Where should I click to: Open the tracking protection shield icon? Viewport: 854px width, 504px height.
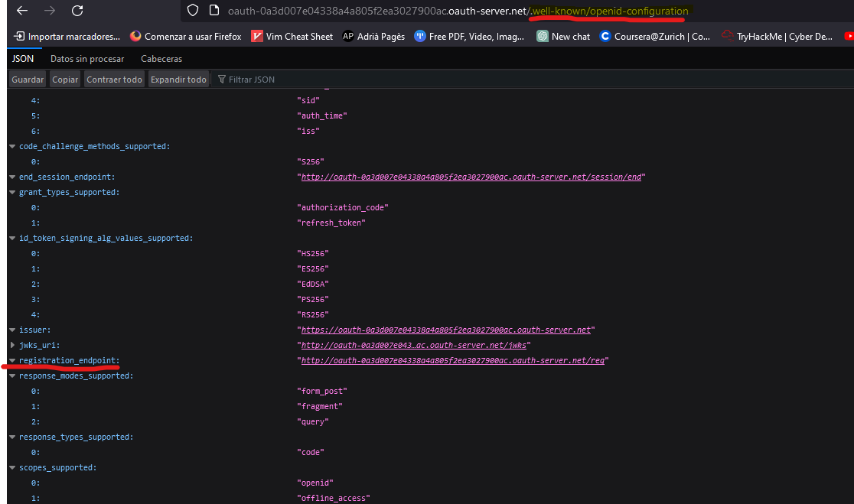coord(193,11)
